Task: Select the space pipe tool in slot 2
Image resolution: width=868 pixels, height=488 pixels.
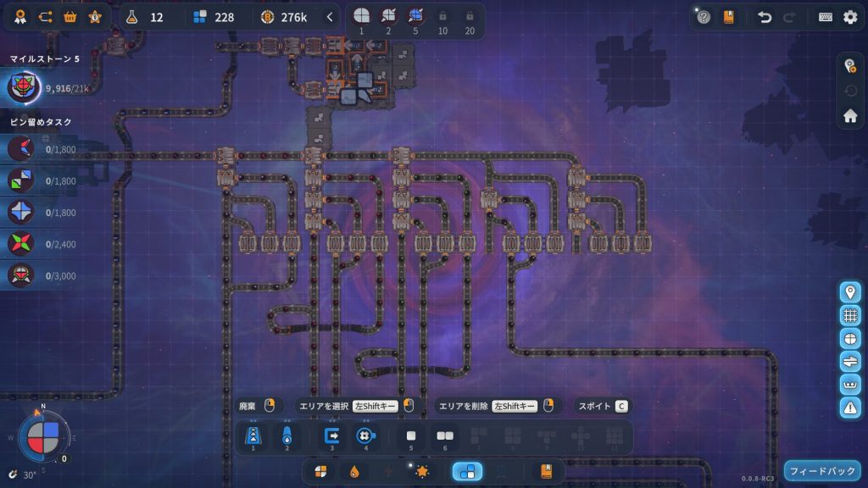Action: (x=287, y=436)
